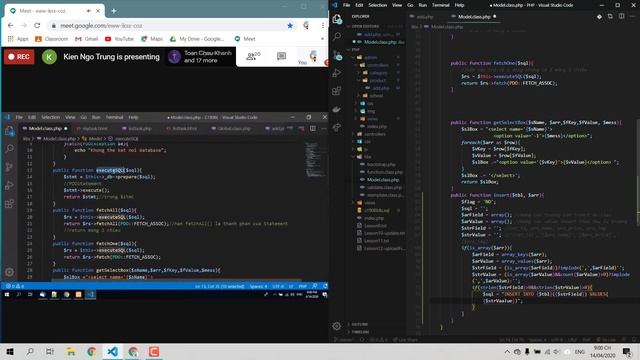640x360 pixels.
Task: Open the Docker whale view in activity bar
Action: (x=337, y=109)
